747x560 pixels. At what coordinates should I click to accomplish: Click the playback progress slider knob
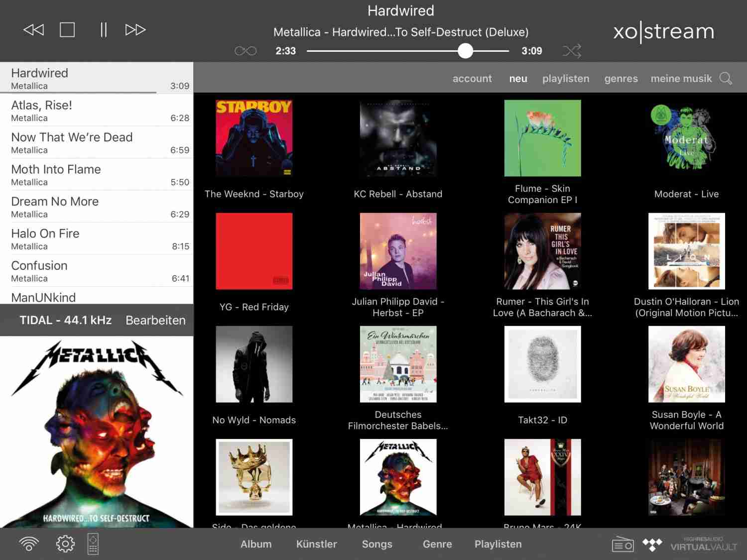coord(465,51)
